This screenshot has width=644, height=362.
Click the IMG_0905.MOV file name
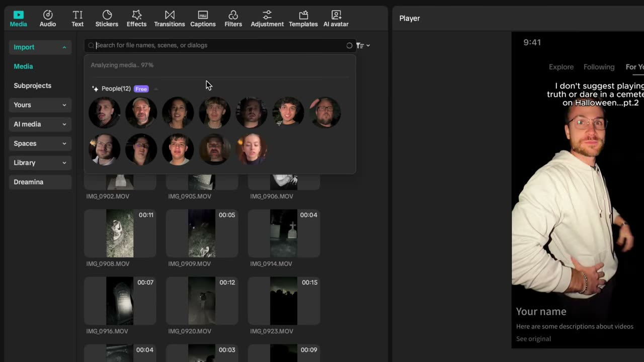190,196
